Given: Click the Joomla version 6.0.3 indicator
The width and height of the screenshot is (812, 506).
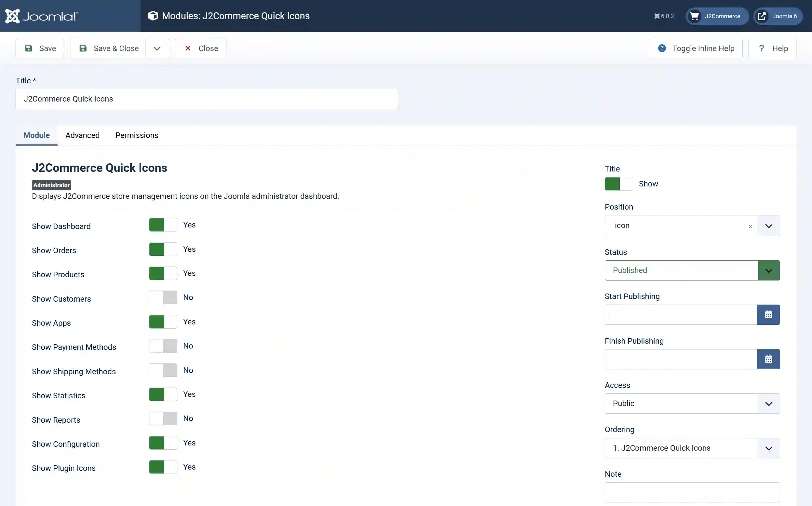Looking at the screenshot, I should [664, 16].
